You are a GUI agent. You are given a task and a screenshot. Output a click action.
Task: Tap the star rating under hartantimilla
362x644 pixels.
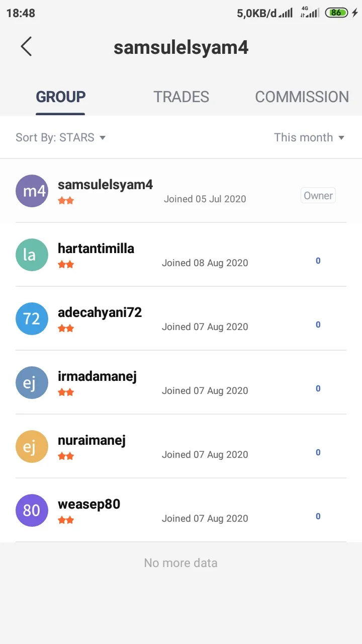pos(66,265)
